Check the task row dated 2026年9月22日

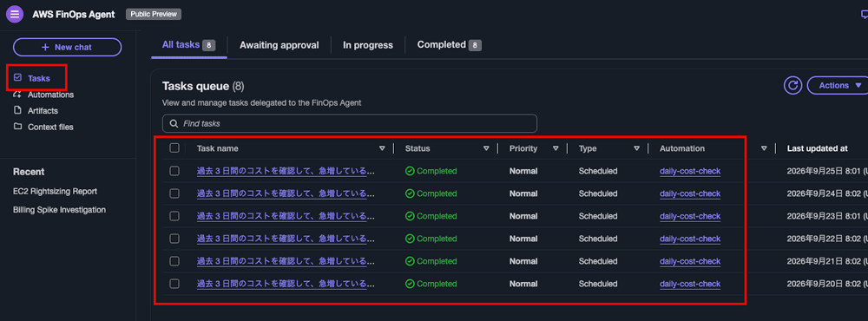tap(174, 239)
